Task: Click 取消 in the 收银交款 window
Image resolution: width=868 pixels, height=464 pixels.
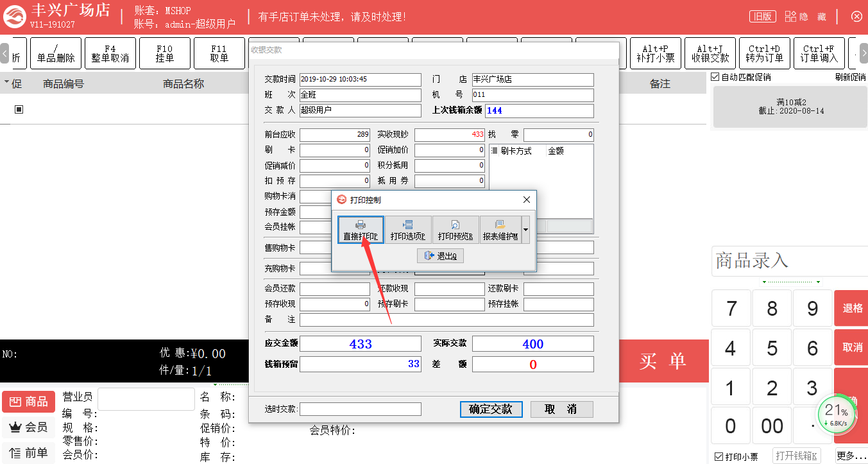Action: tap(561, 409)
